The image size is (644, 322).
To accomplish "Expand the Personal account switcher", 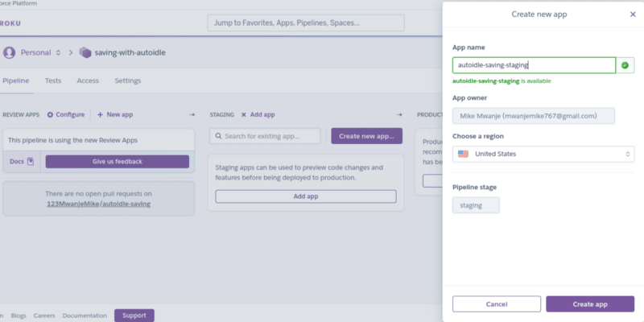I will 57,53.
